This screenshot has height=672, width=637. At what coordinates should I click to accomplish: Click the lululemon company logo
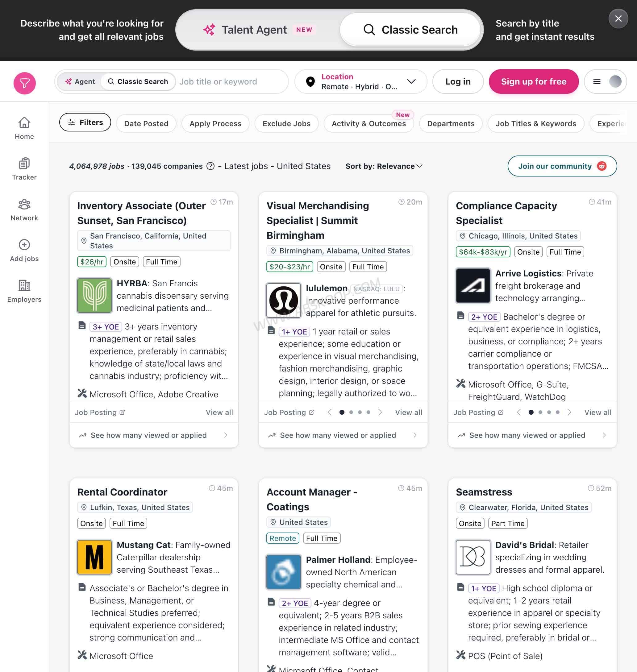click(284, 301)
